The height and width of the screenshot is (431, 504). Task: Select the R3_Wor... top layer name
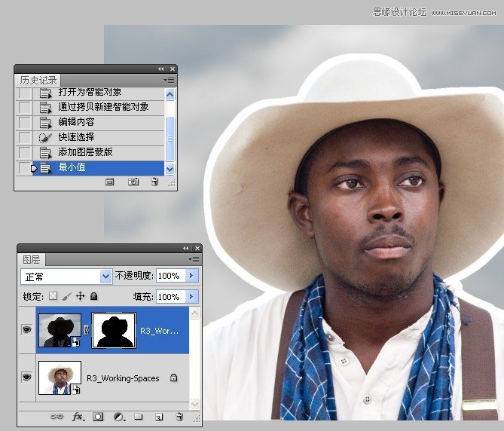tap(159, 331)
